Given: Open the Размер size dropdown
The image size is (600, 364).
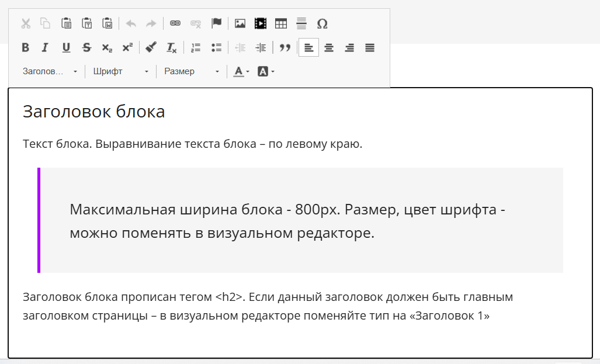Looking at the screenshot, I should [191, 71].
